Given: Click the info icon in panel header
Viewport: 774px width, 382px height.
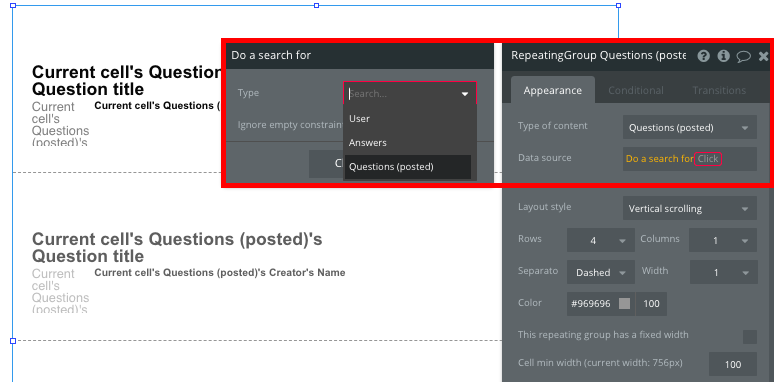Looking at the screenshot, I should coord(724,56).
